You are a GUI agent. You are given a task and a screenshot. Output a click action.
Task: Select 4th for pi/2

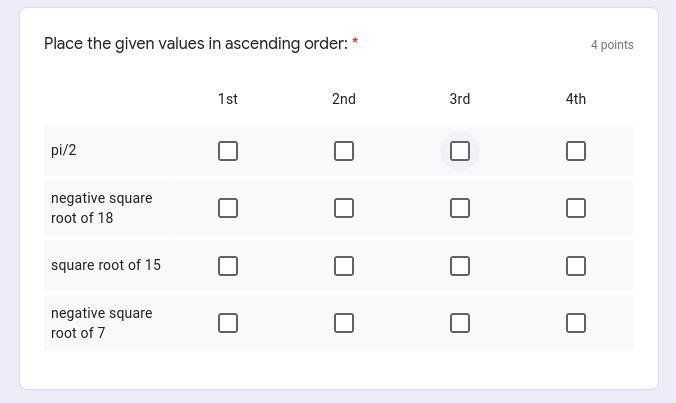[576, 151]
